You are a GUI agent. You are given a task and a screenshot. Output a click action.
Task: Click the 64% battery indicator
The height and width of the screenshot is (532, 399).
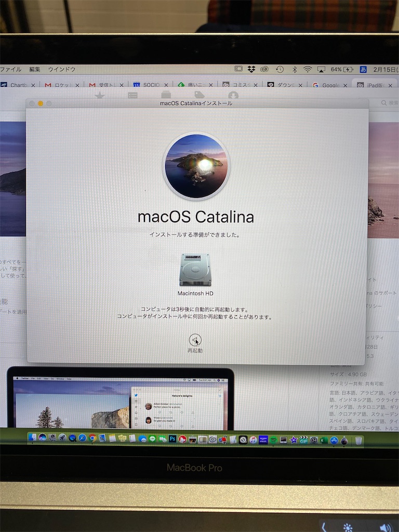[x=342, y=69]
